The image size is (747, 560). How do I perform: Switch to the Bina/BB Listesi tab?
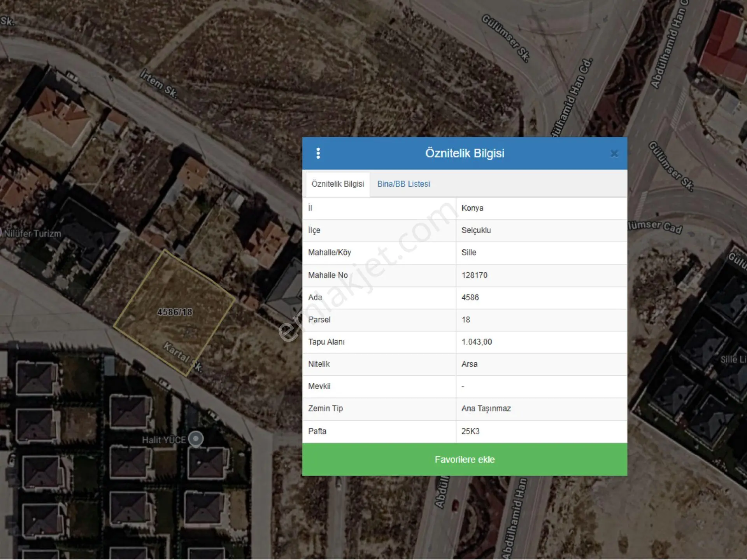403,184
